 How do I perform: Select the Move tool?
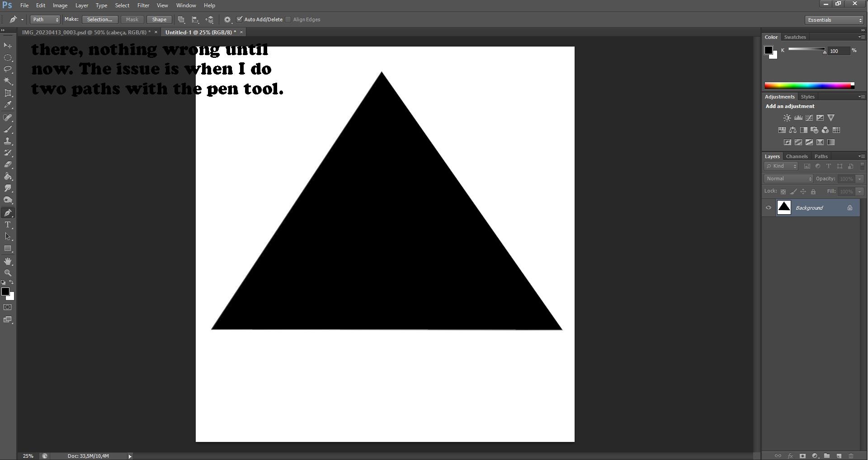click(x=8, y=46)
